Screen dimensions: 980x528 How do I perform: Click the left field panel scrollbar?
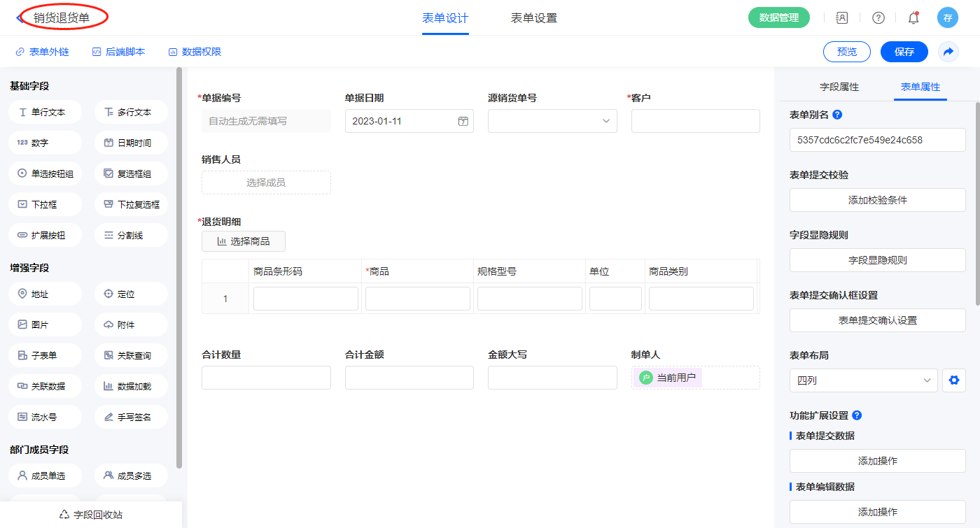[179, 266]
